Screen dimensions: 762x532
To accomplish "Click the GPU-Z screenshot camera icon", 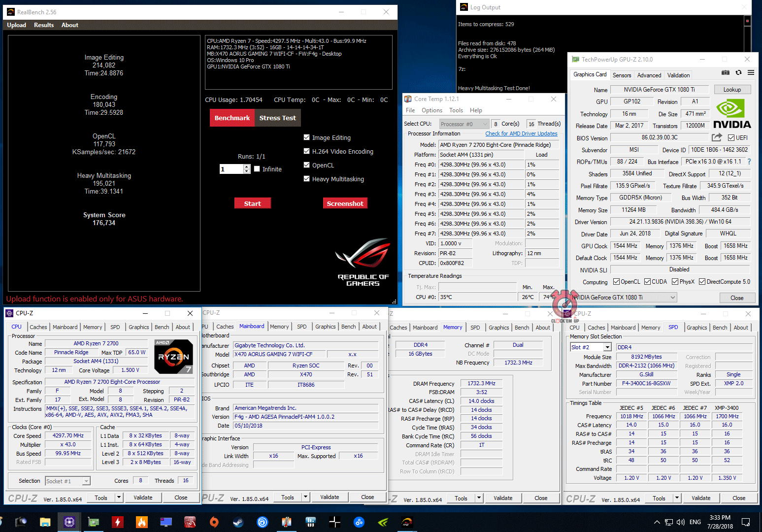I will coord(725,73).
